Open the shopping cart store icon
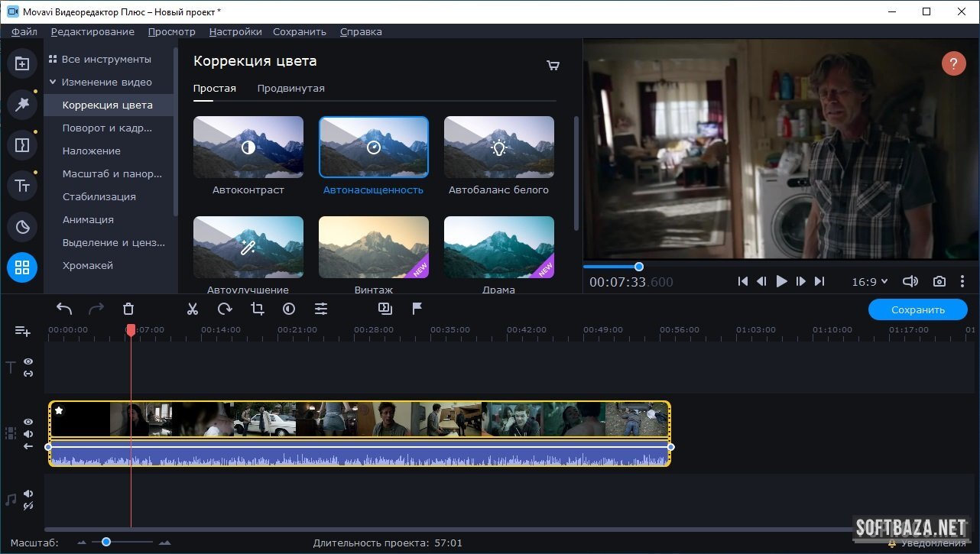980x554 pixels. [x=553, y=65]
